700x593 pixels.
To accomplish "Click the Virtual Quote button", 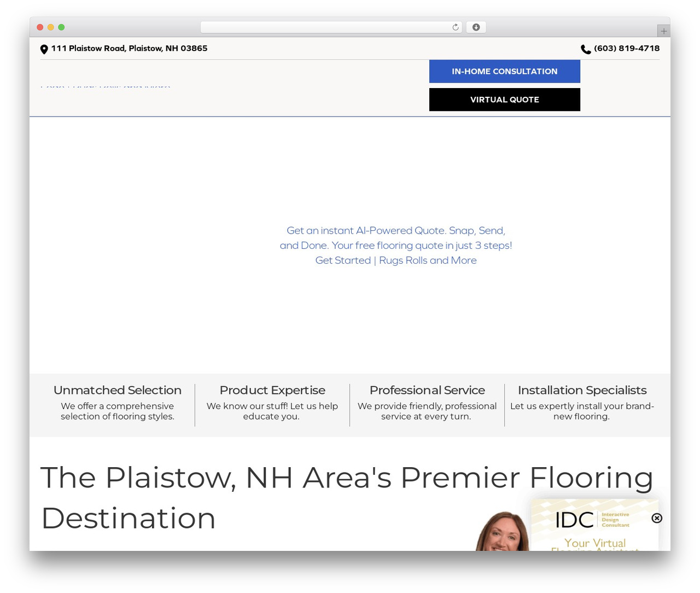I will [505, 100].
